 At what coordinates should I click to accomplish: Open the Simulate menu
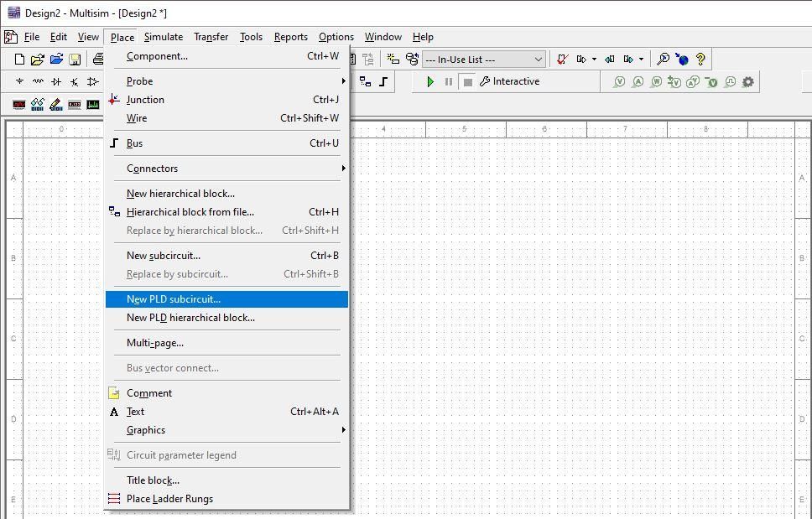(163, 37)
